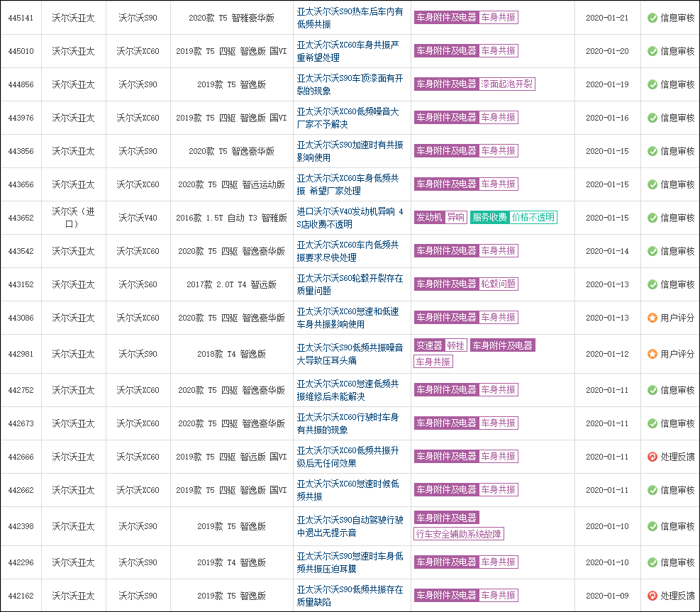Viewport: 700px width, 612px height.
Task: Select trim '2016款 1.5T 自动 T3 智雅版'
Action: (x=232, y=218)
